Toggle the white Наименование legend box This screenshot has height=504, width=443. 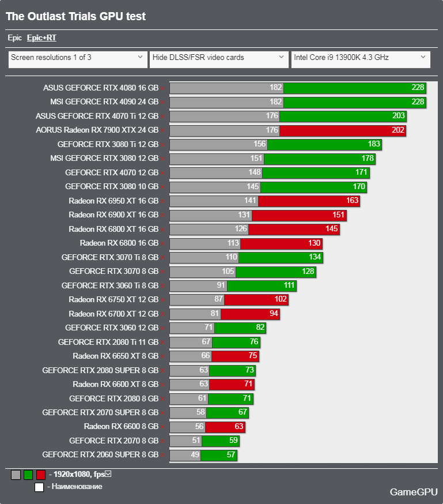pyautogui.click(x=39, y=487)
